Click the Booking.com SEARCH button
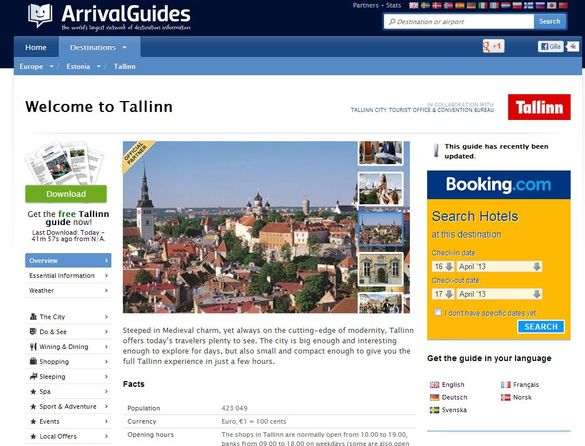 tap(541, 327)
